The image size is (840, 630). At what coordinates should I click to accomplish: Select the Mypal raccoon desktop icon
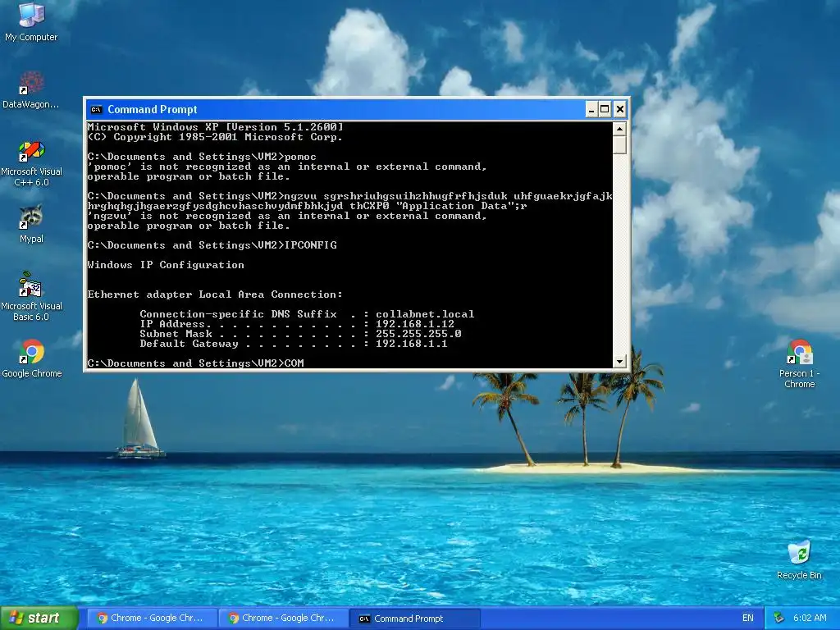(31, 224)
